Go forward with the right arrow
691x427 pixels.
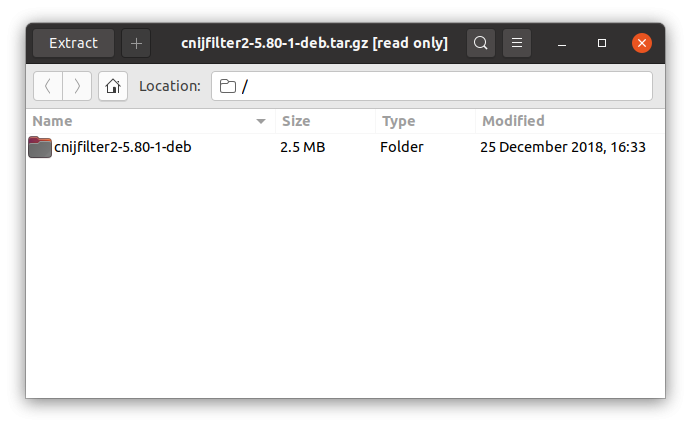(77, 86)
